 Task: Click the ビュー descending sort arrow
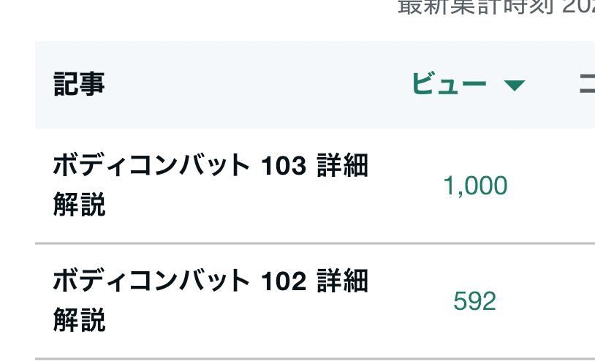(x=515, y=86)
